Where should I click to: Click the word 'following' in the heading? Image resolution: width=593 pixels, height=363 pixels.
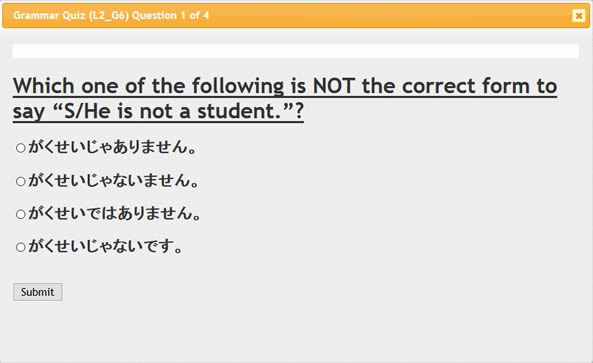click(238, 87)
